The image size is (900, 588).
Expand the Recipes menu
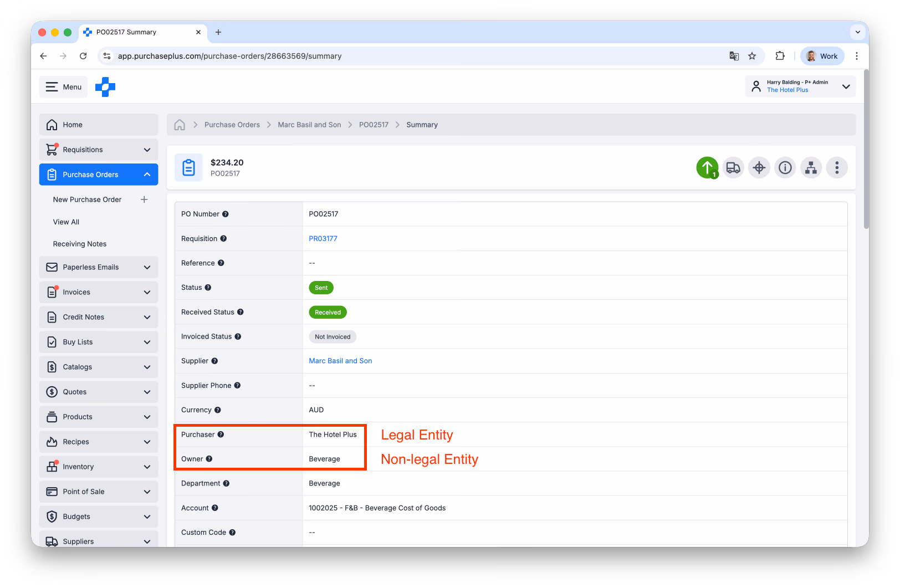coord(99,442)
